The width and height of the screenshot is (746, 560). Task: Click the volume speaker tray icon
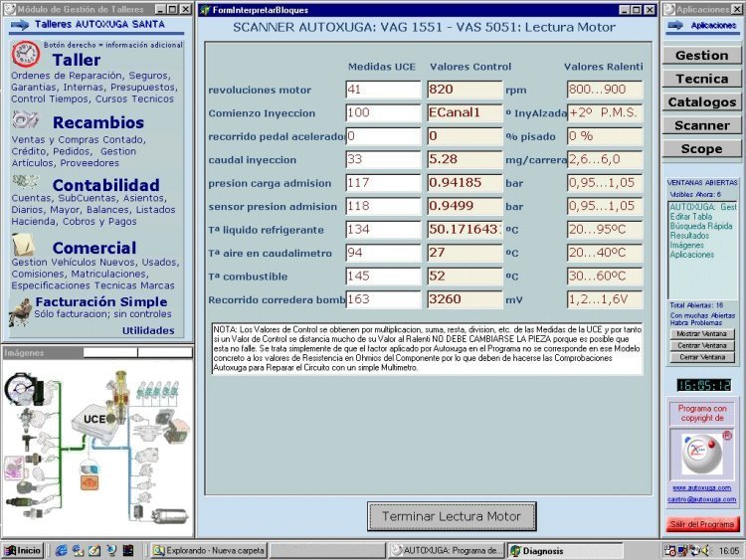point(706,550)
